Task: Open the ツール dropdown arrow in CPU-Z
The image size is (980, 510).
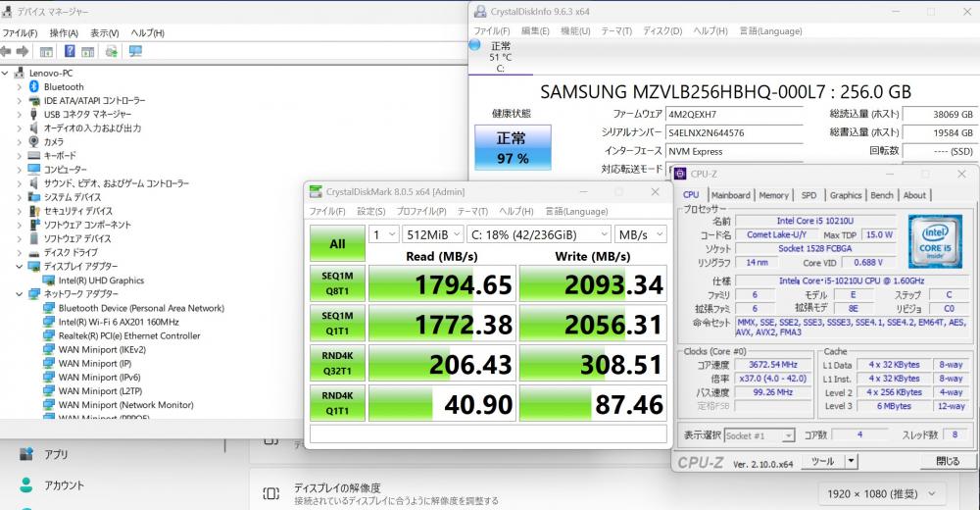Action: (x=851, y=461)
